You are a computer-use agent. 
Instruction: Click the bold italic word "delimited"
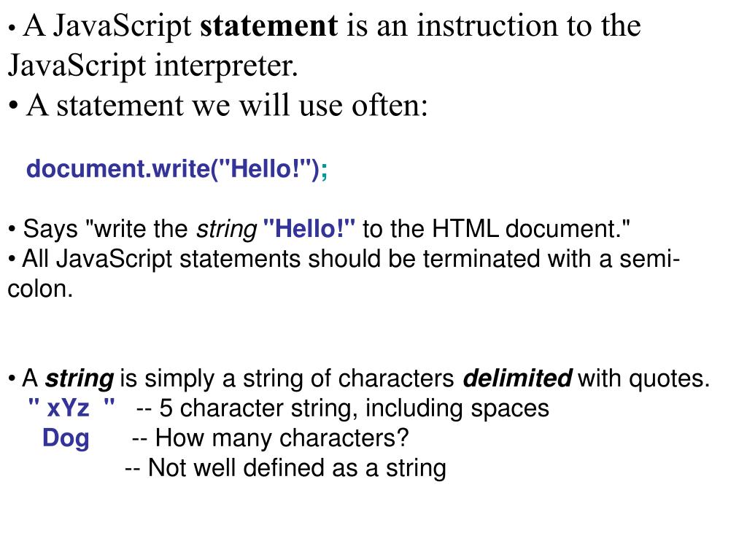point(517,378)
